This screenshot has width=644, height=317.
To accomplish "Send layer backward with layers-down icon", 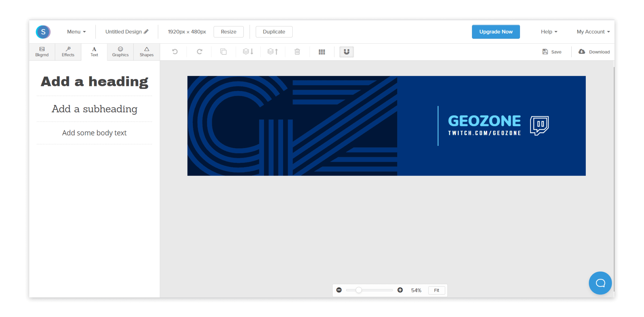I will point(248,52).
